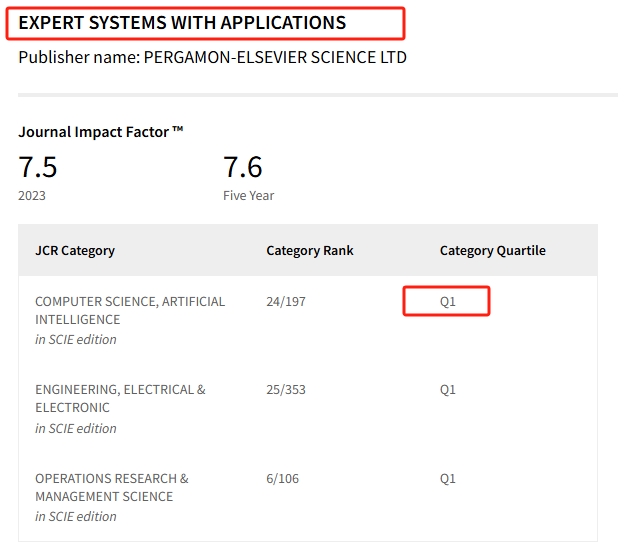Image resolution: width=629 pixels, height=554 pixels.
Task: Click the Journal Impact Factor heading
Action: [100, 132]
